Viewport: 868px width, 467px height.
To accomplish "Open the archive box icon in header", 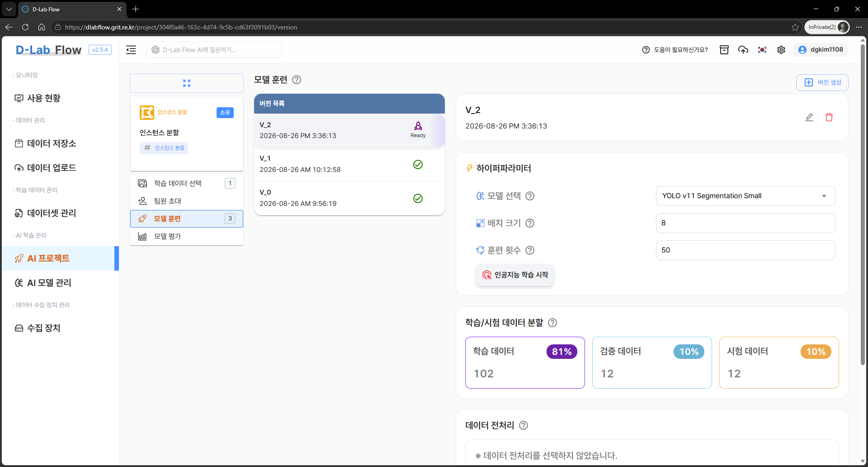I will pos(724,50).
